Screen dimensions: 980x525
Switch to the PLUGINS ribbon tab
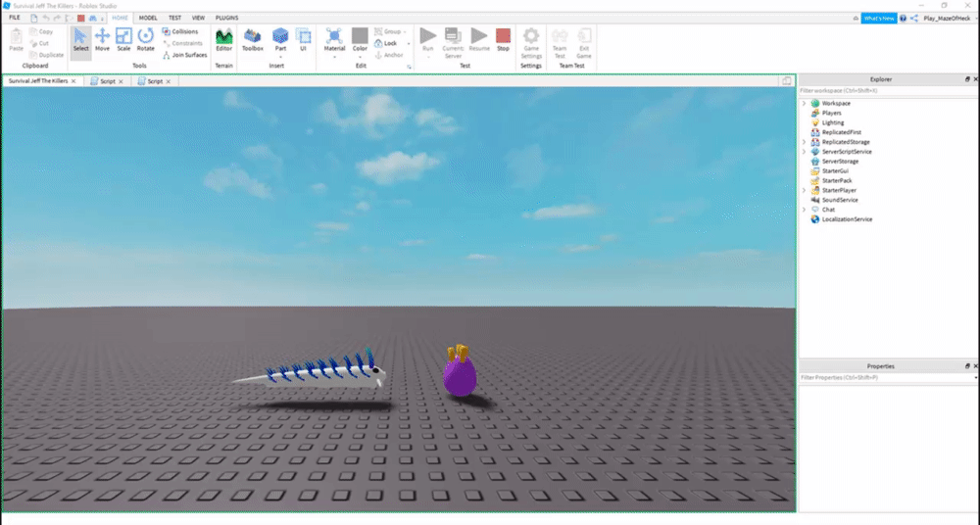[x=227, y=18]
